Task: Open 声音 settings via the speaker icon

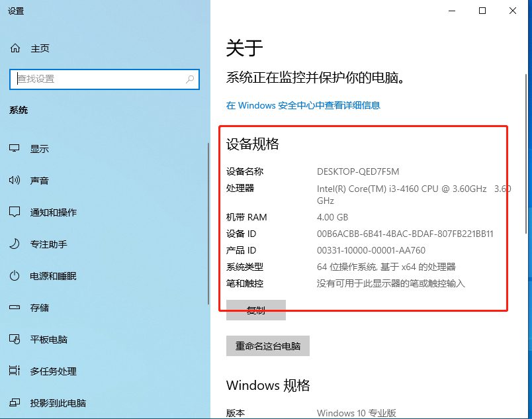Action: 15,180
